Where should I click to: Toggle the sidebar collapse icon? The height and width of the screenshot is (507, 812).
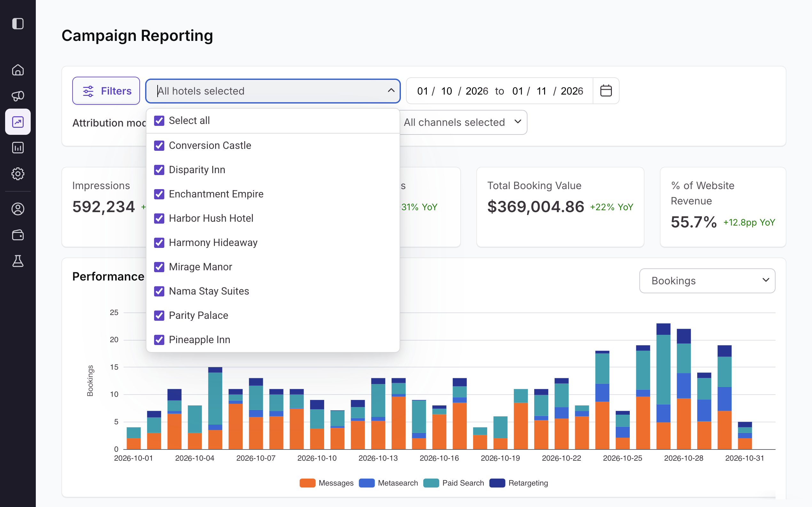(18, 24)
